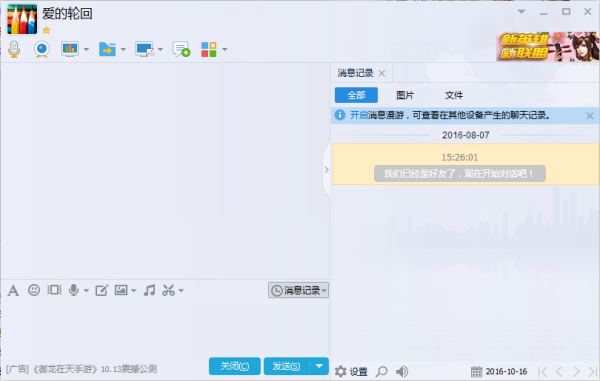Click the contact avatar picture

click(22, 19)
